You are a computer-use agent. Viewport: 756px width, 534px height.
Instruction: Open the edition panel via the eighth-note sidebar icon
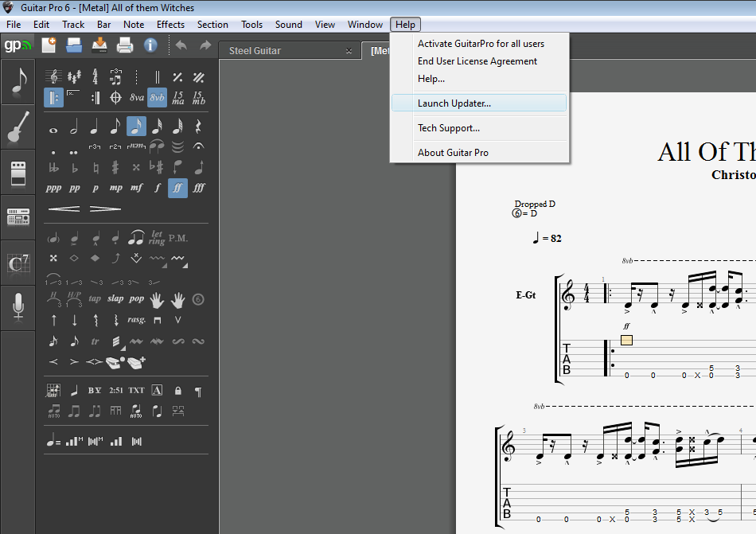tap(18, 81)
